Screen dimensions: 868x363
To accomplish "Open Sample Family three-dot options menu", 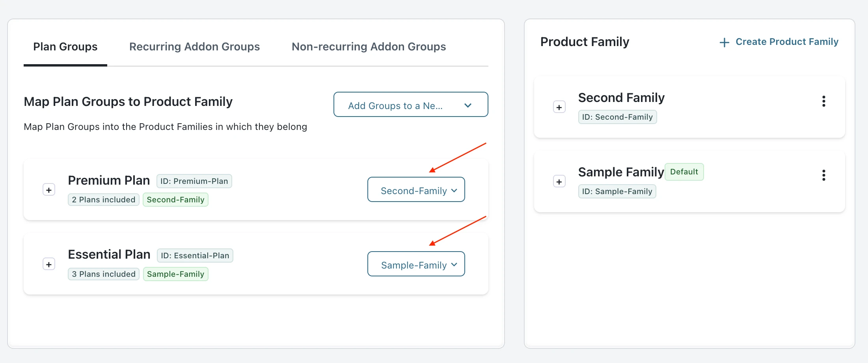I will 823,176.
